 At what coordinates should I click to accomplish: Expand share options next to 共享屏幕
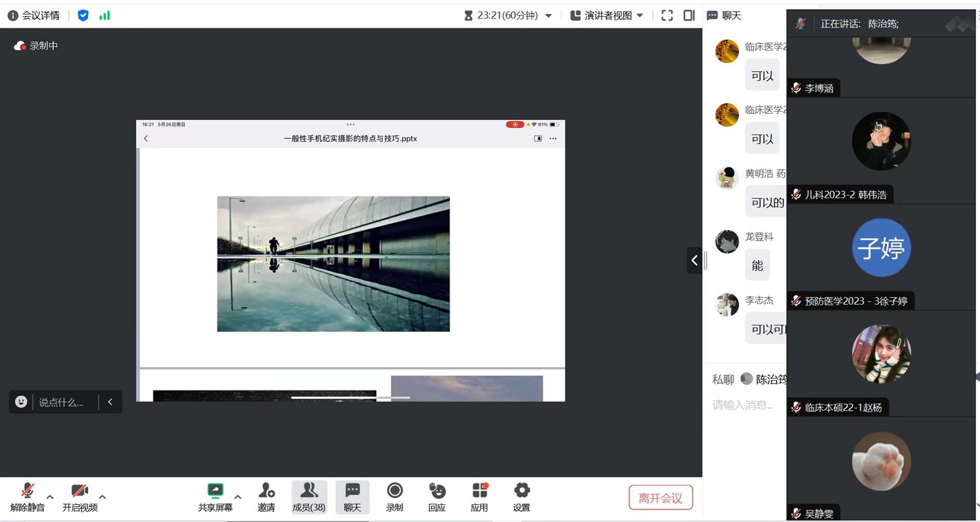coord(238,496)
